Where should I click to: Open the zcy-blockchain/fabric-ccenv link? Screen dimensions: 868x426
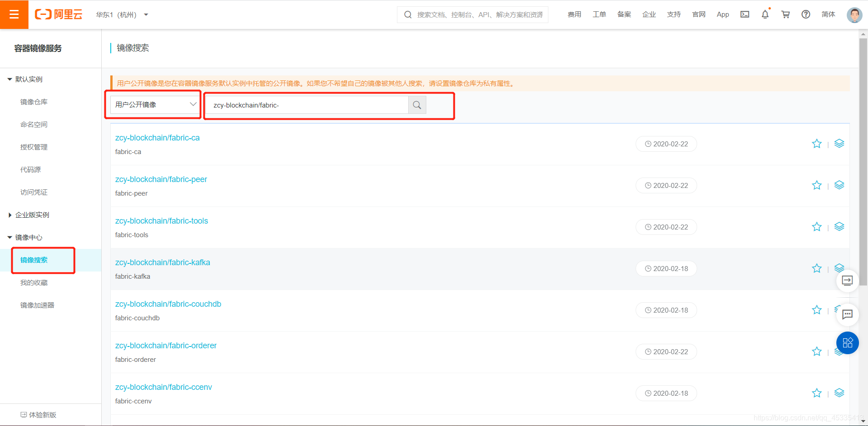tap(163, 387)
